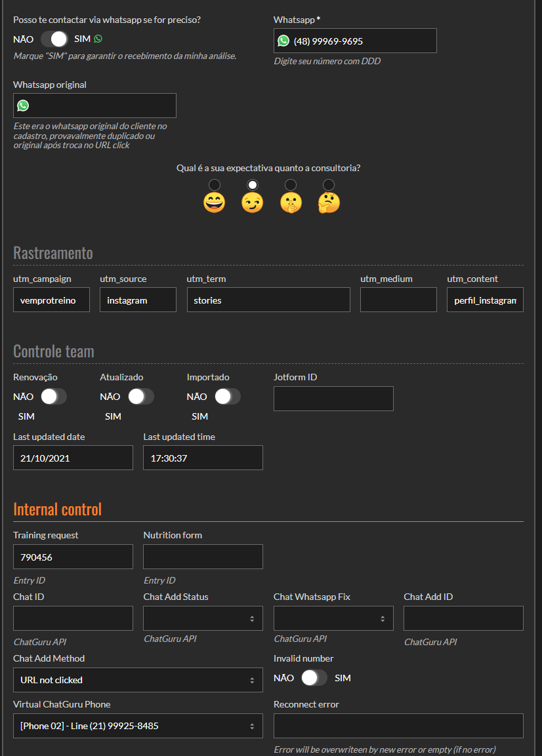Click the thinking face emoji

(x=329, y=203)
